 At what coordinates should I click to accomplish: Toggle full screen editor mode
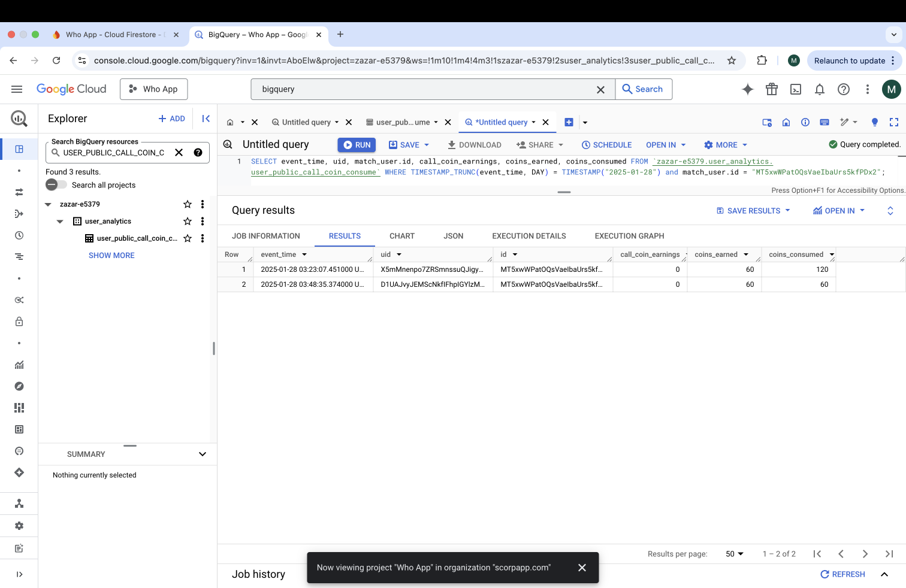[x=894, y=122]
